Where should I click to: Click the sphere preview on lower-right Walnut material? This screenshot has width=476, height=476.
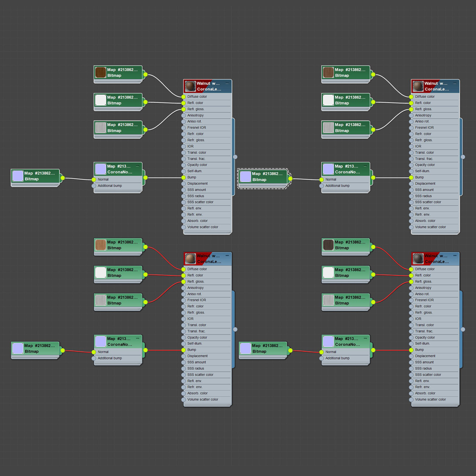click(418, 259)
